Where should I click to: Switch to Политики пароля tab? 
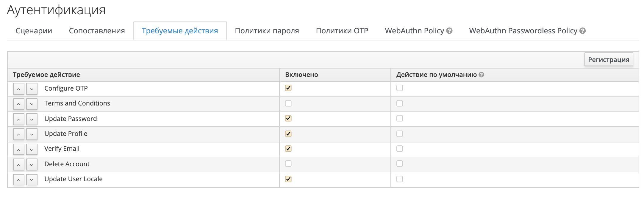pyautogui.click(x=267, y=31)
